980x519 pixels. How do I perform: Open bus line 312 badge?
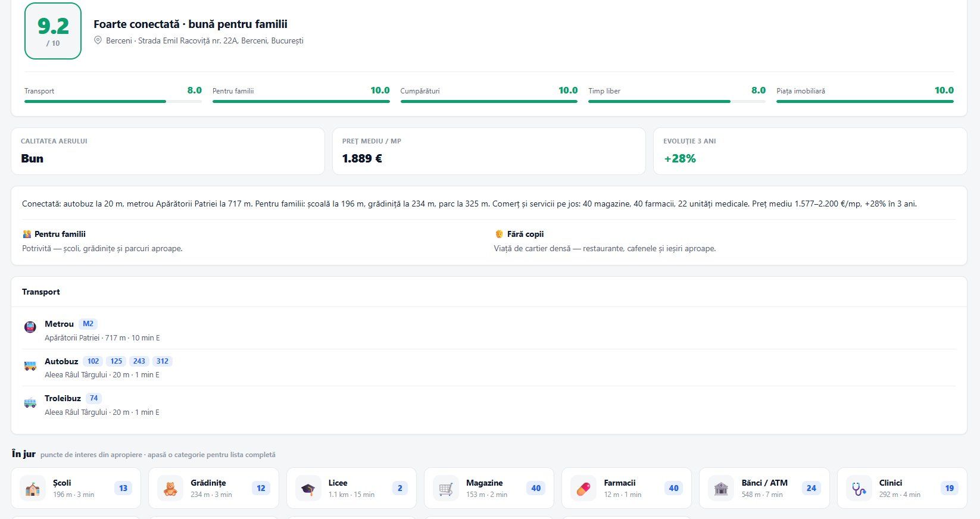coord(163,361)
